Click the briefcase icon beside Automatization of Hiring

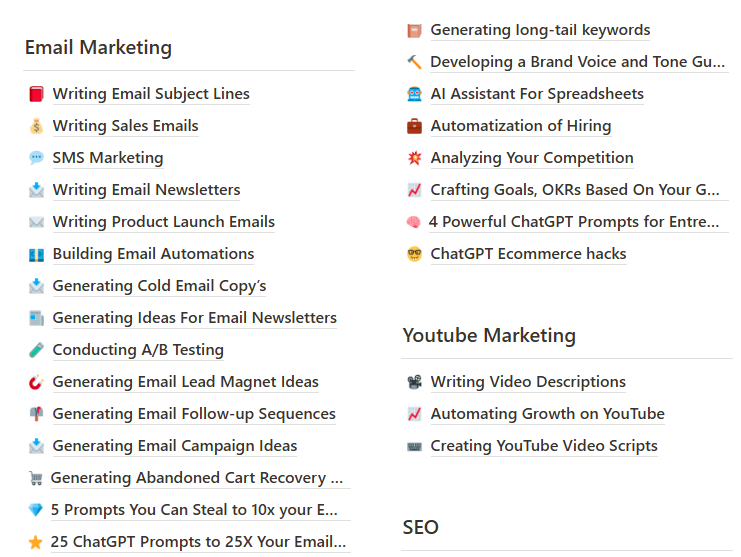click(414, 126)
